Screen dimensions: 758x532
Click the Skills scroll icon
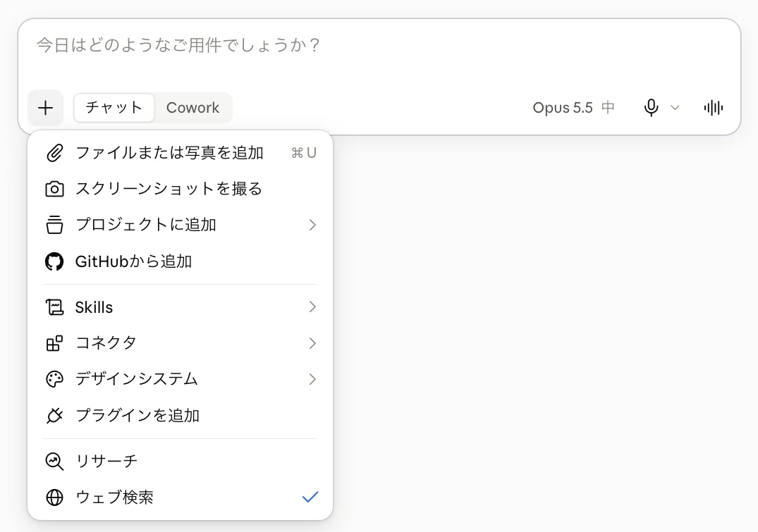pyautogui.click(x=54, y=307)
